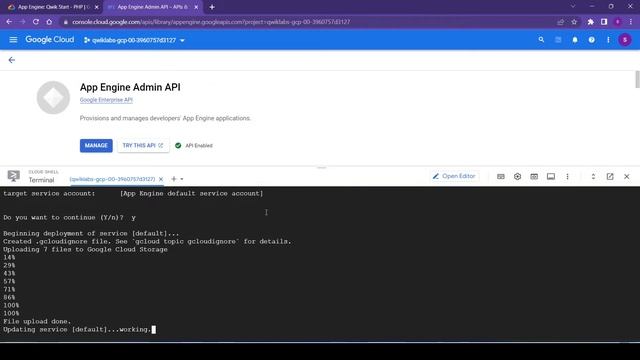Click the 'File upload done.' terminal line
The width and height of the screenshot is (640, 360).
[x=37, y=322]
